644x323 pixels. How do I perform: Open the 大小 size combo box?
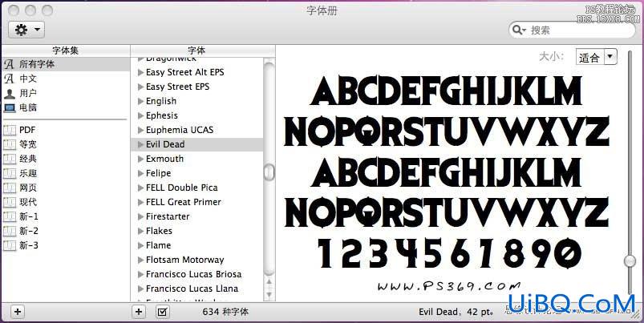tap(597, 57)
